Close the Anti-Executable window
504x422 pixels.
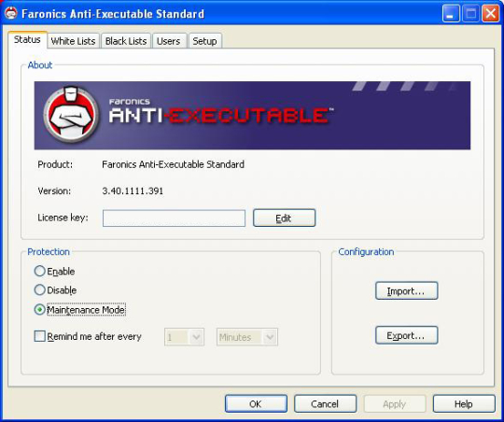[x=491, y=13]
